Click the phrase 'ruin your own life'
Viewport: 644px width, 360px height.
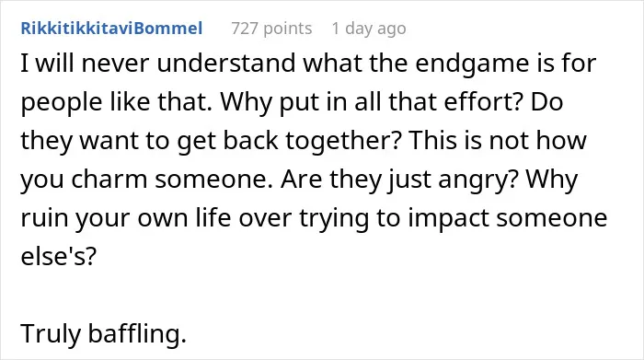pos(126,218)
